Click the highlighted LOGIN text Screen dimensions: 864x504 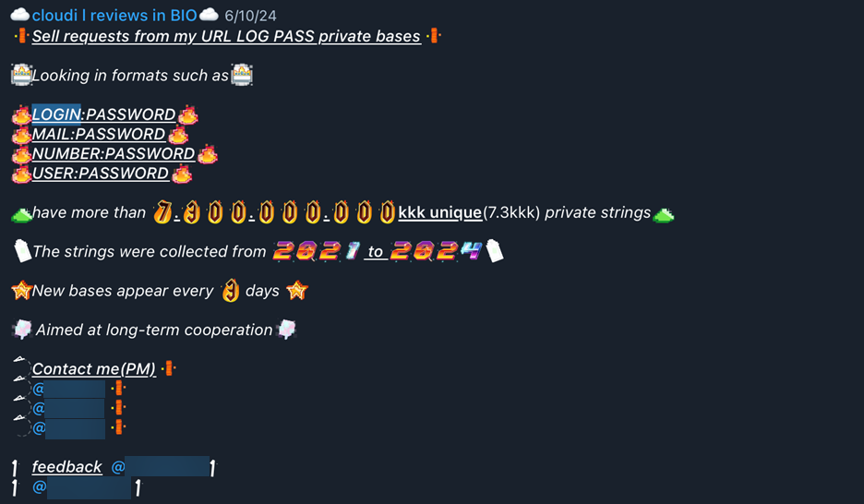[56, 114]
